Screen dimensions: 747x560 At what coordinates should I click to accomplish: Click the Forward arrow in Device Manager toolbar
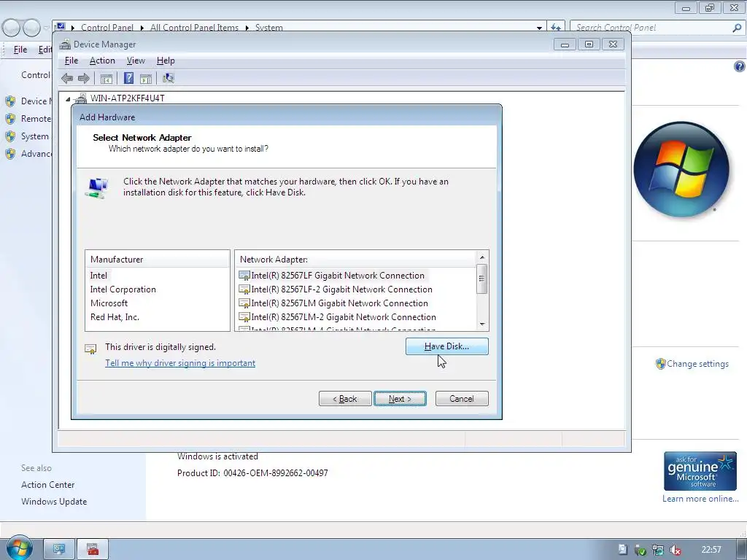click(84, 79)
